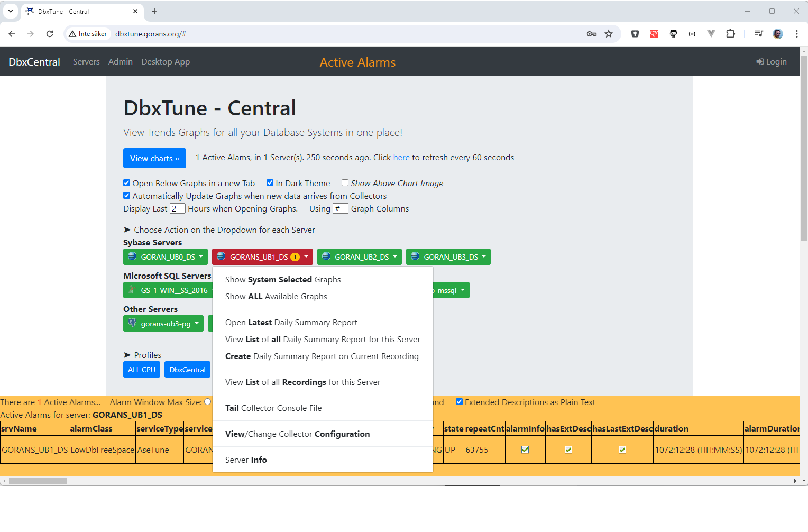The width and height of the screenshot is (808, 532).
Task: Open the password key icon in address bar
Action: 592,34
